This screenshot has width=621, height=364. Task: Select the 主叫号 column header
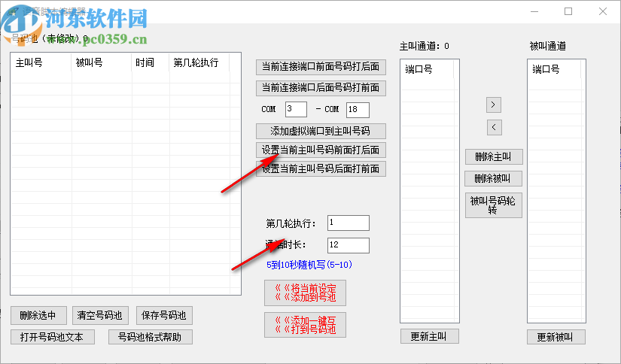pyautogui.click(x=41, y=62)
